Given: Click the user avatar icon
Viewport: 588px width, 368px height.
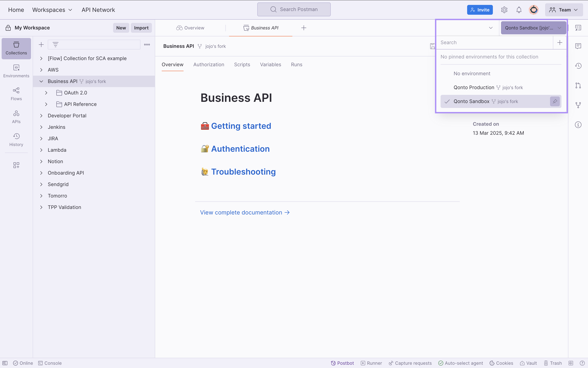Looking at the screenshot, I should [x=533, y=10].
